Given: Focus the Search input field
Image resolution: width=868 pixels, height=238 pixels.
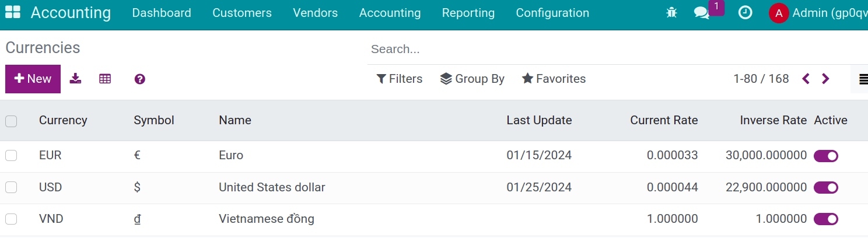Looking at the screenshot, I should (x=618, y=49).
